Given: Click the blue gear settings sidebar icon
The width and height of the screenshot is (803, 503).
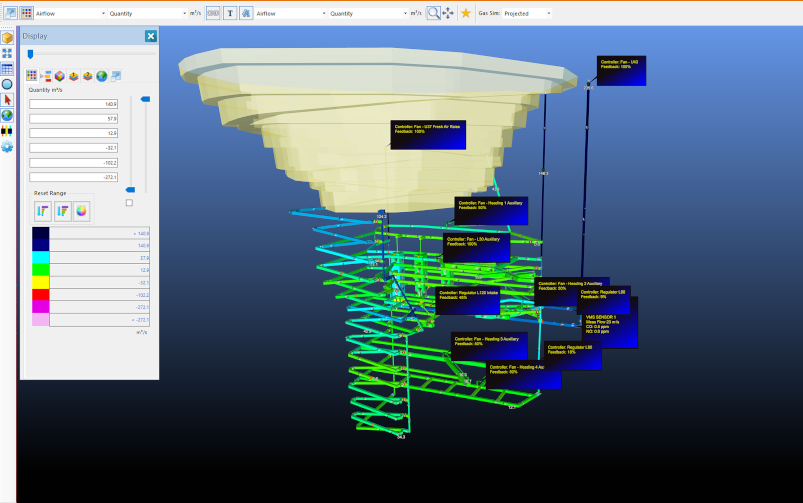Looking at the screenshot, I should (x=7, y=146).
